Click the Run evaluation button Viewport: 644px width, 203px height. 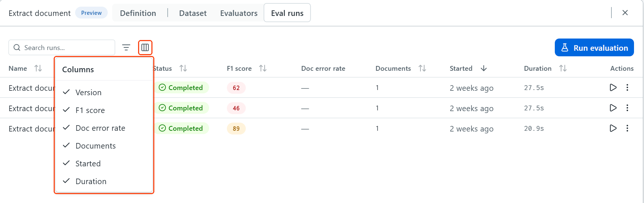pyautogui.click(x=594, y=47)
